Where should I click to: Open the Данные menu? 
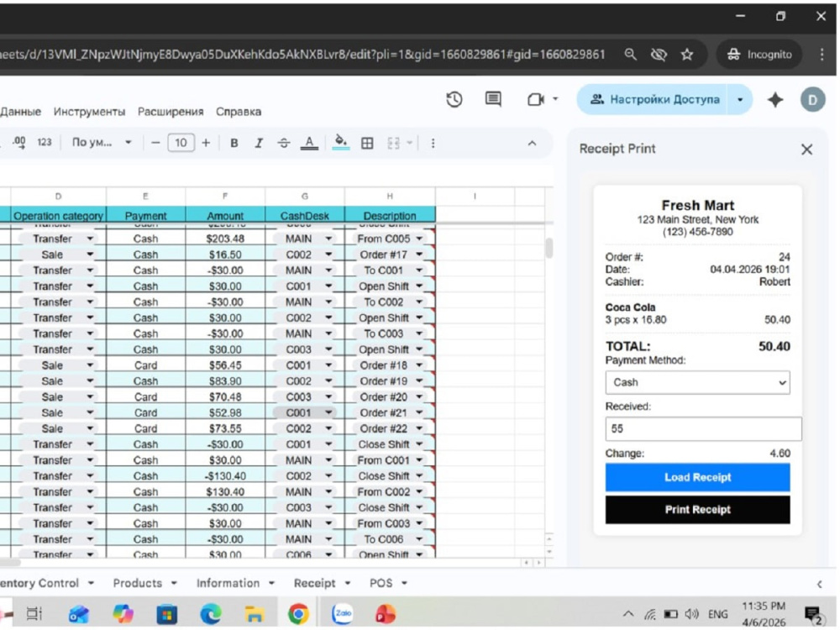(20, 112)
